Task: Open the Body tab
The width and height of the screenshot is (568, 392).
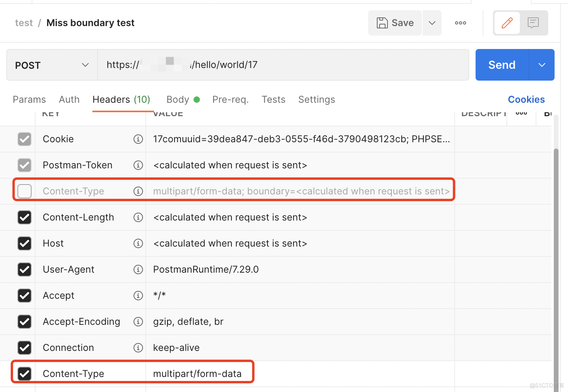Action: coord(183,100)
